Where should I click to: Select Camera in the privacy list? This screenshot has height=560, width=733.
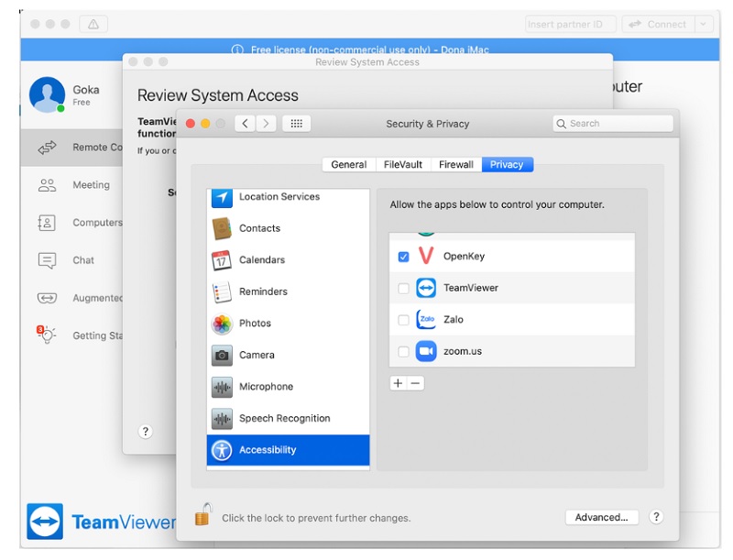257,355
